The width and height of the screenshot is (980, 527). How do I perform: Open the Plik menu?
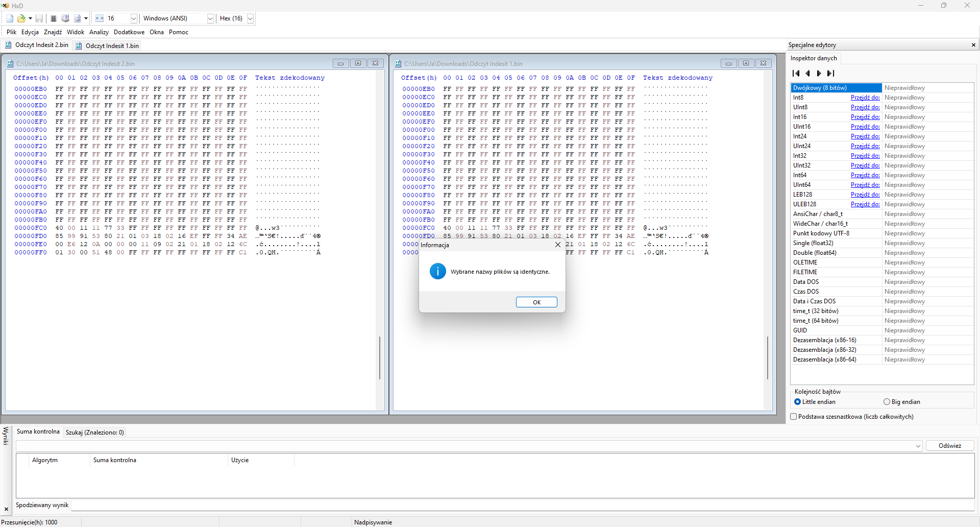point(11,32)
